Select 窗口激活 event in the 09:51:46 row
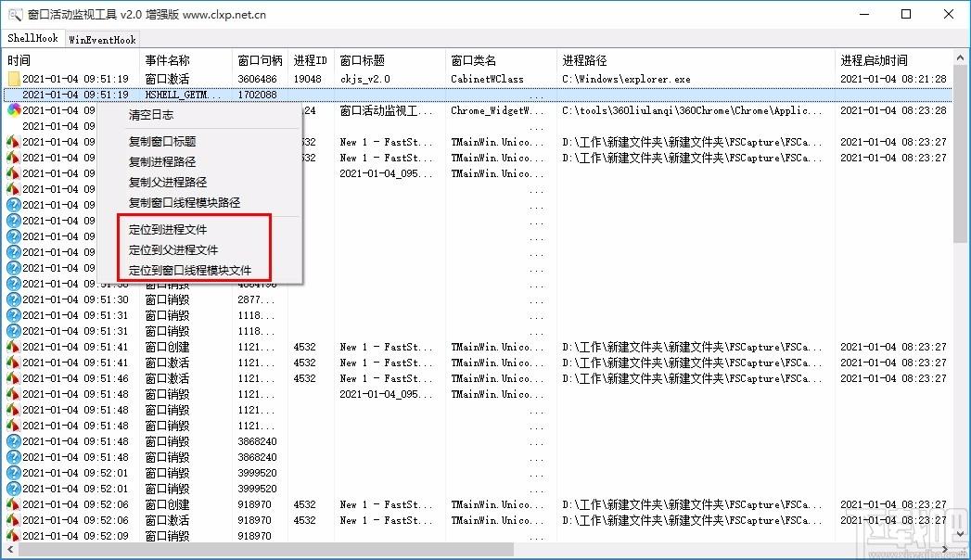The image size is (971, 560). pos(167,378)
